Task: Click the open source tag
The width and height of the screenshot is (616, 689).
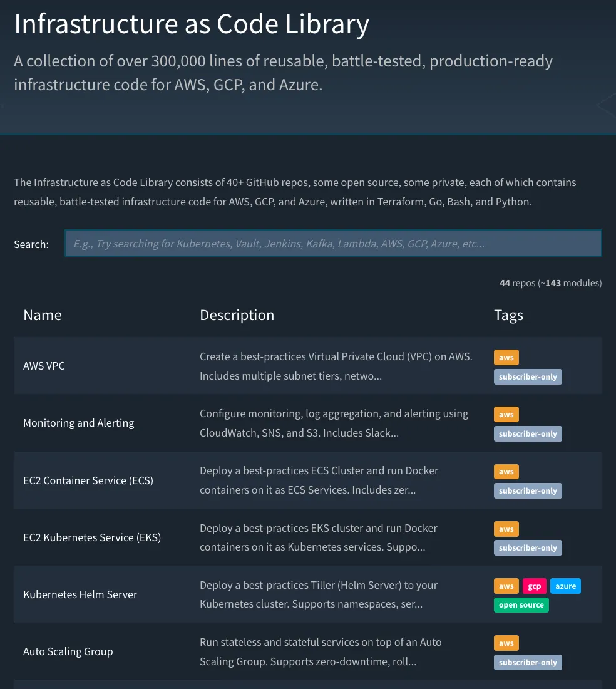Action: pos(521,605)
